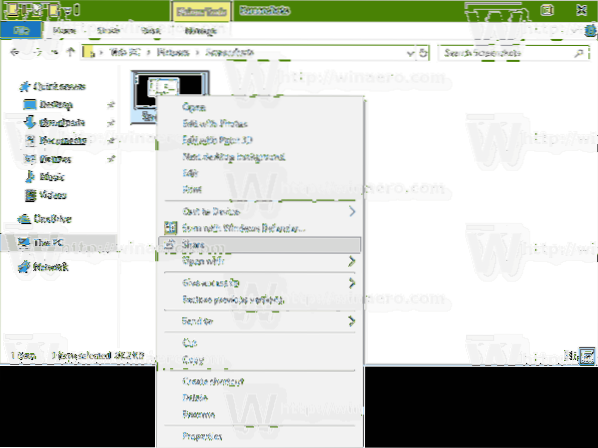Image resolution: width=598 pixels, height=448 pixels.
Task: Click This PC in the address bar
Action: (x=125, y=52)
